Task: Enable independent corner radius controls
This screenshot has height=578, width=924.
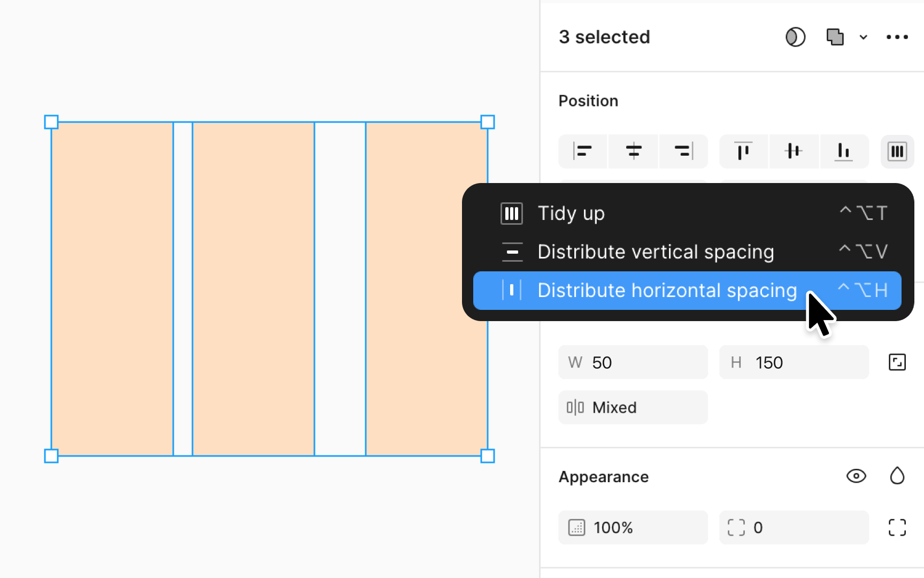Action: (x=897, y=527)
